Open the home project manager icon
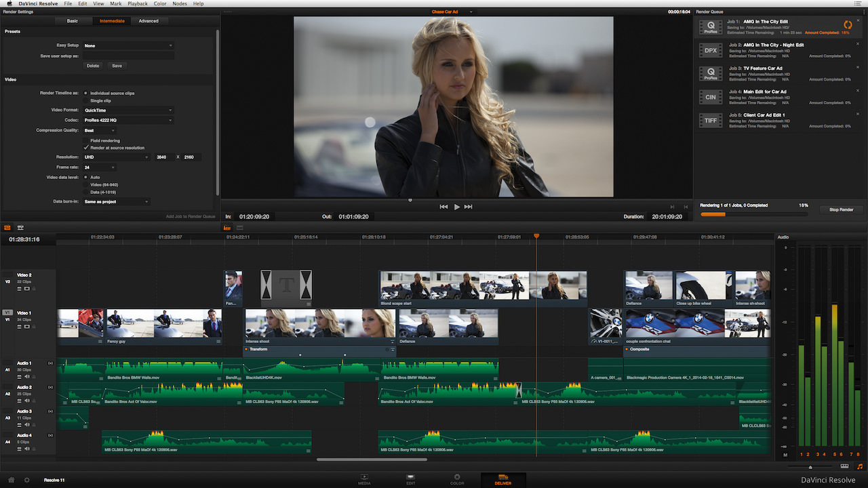Screen dimensions: 868x488 (11, 480)
